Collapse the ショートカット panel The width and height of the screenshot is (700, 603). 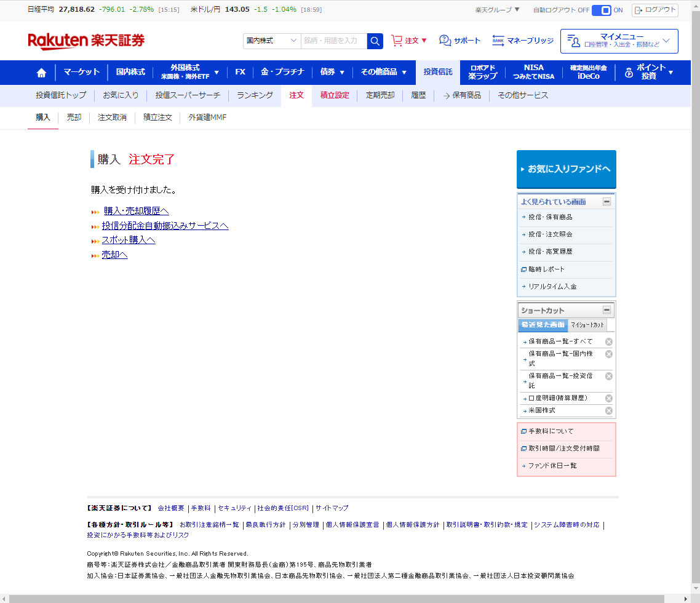pyautogui.click(x=607, y=310)
